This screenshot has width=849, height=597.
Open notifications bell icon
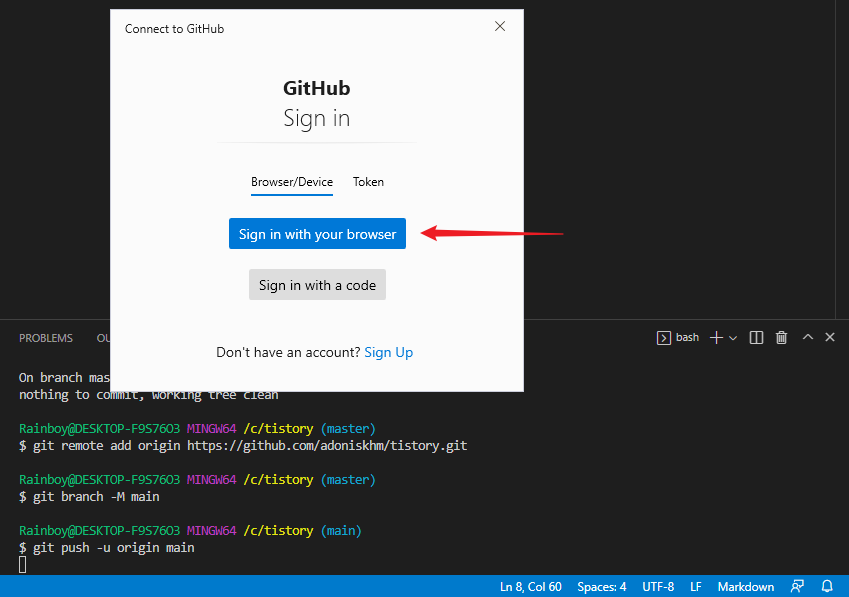point(827,586)
